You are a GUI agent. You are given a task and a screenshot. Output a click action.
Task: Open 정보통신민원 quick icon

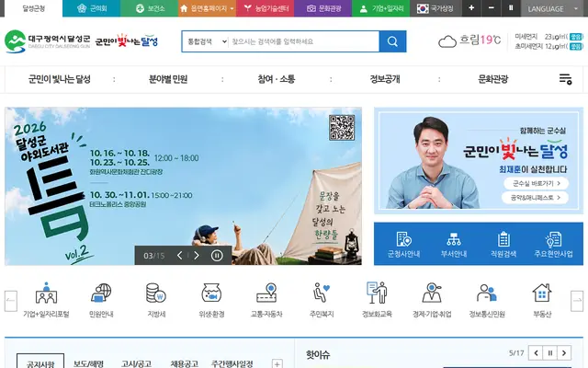(x=487, y=300)
